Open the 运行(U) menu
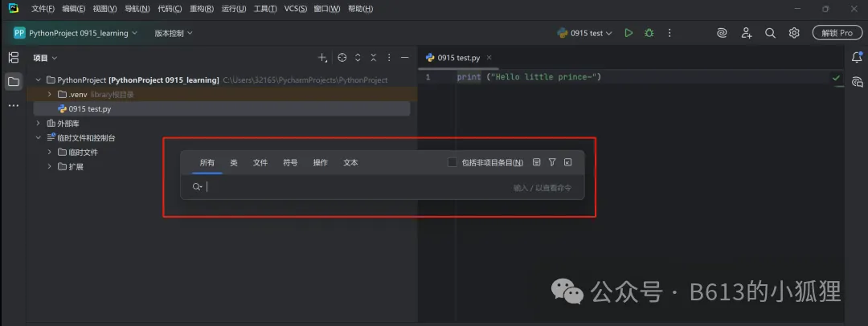868x326 pixels. click(234, 9)
